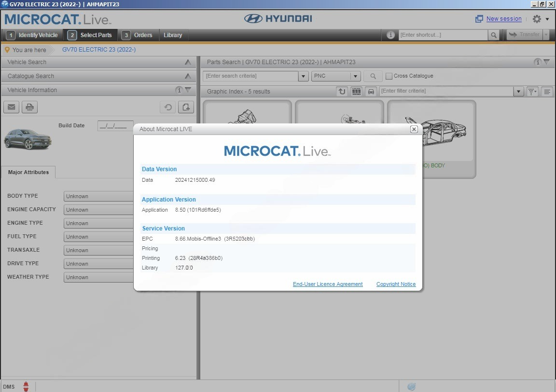Open the DRIVE TYPE dropdown

point(98,263)
